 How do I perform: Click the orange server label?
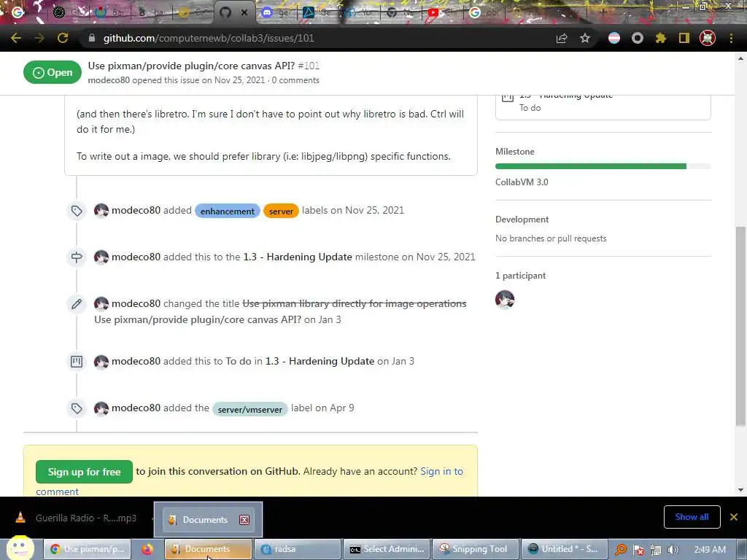[x=281, y=211]
